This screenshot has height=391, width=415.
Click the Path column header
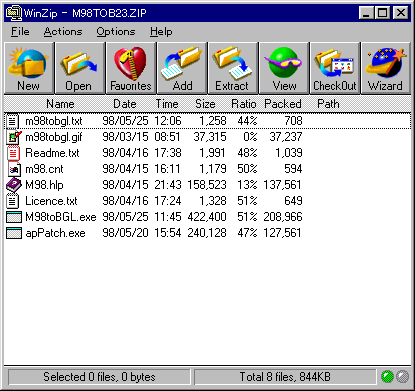[x=328, y=104]
